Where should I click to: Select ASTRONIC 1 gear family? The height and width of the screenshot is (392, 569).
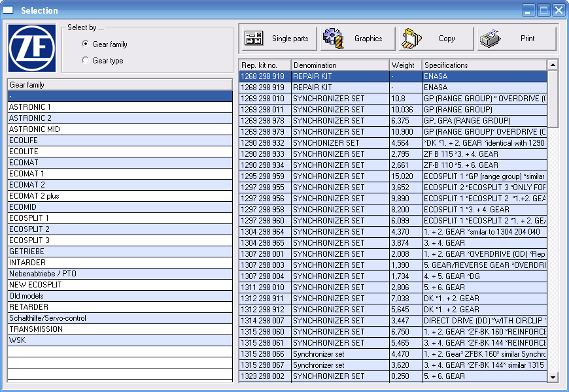click(120, 107)
